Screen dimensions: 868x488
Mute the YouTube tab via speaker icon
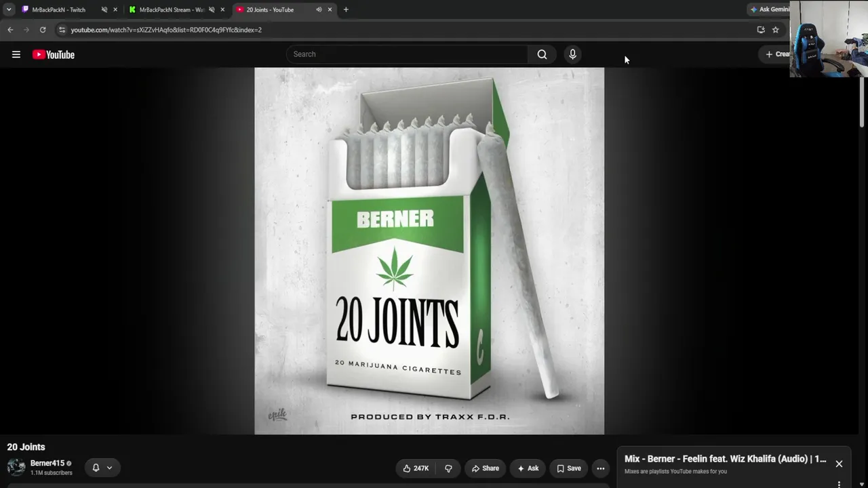pos(319,9)
